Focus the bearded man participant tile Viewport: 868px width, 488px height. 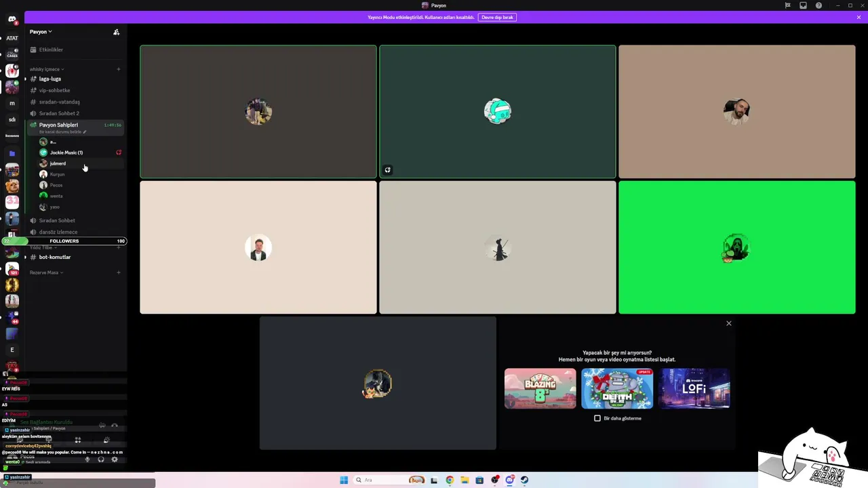[737, 112]
